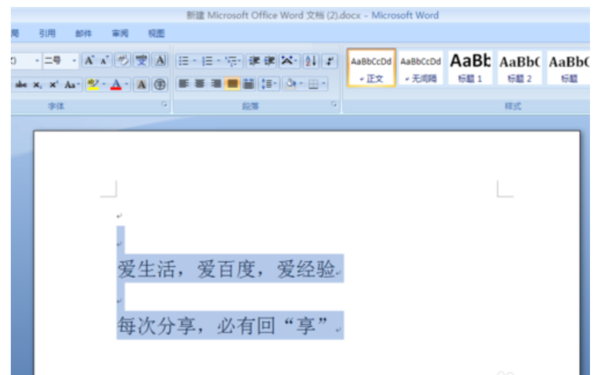The width and height of the screenshot is (600, 375).
Task: Apply superscript formatting icon
Action: coord(54,84)
